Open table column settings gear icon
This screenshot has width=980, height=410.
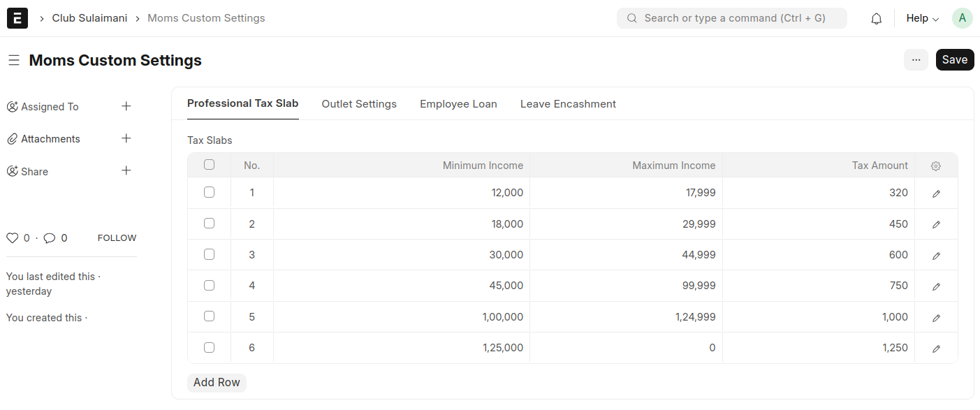(936, 166)
